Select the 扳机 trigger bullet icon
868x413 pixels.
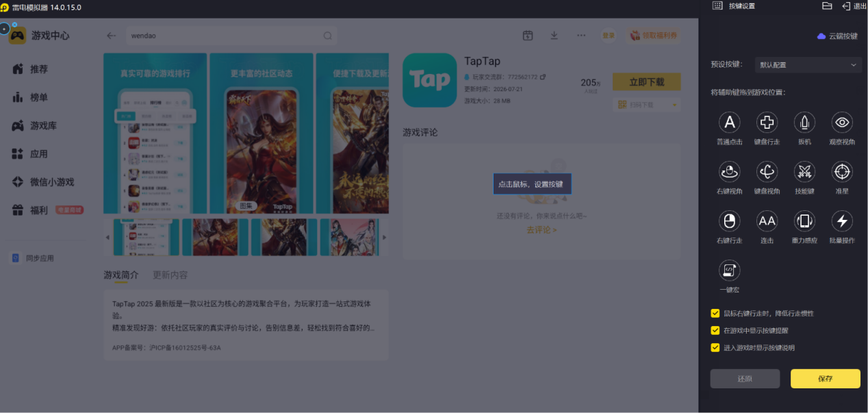click(x=804, y=123)
